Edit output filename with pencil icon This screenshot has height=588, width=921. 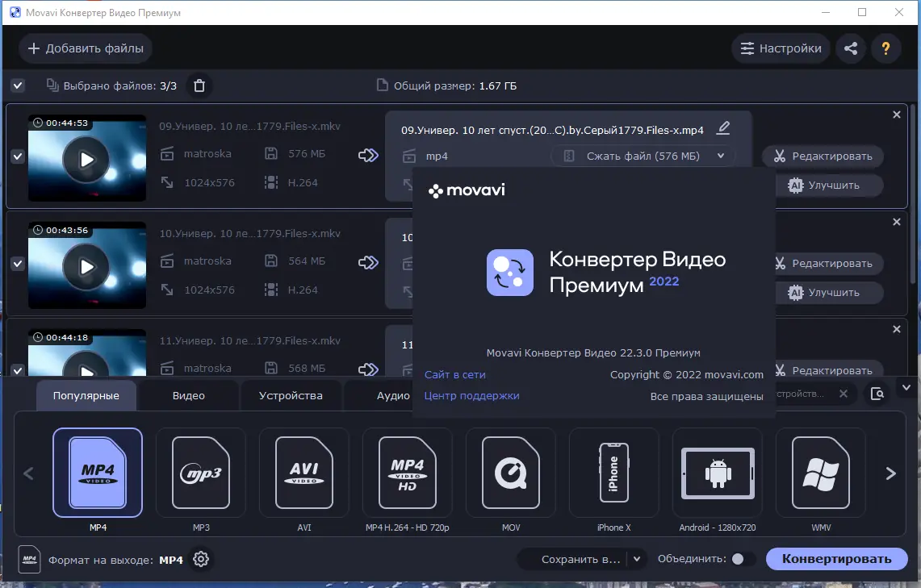[723, 128]
